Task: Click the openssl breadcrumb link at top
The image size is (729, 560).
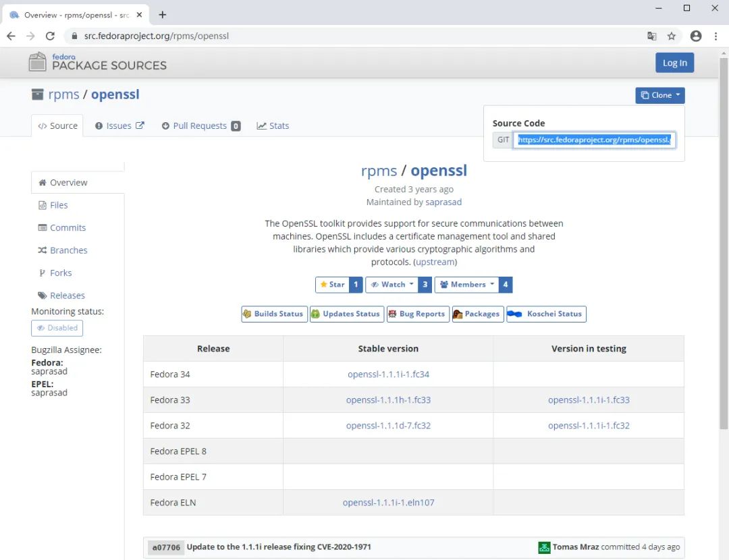Action: click(x=115, y=94)
